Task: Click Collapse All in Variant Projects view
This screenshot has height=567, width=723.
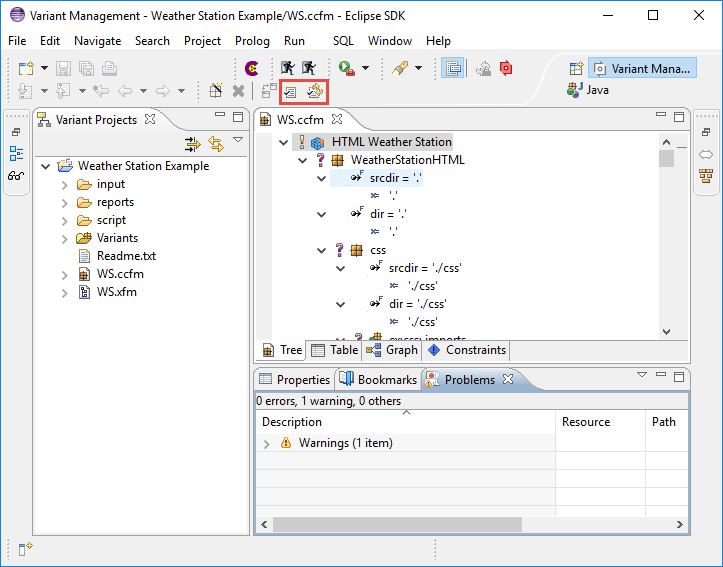Action: (193, 144)
